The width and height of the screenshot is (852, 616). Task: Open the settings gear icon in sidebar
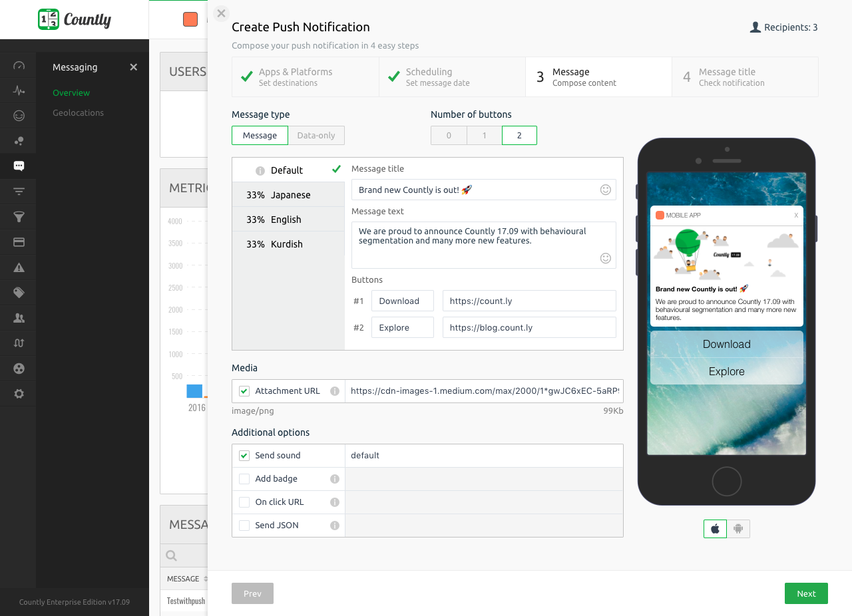tap(19, 394)
